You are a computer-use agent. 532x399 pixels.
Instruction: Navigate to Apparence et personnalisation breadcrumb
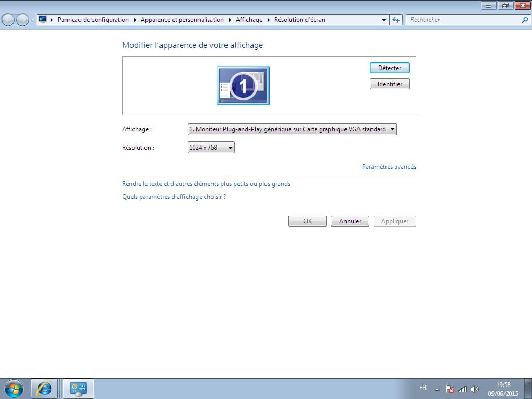tap(182, 20)
